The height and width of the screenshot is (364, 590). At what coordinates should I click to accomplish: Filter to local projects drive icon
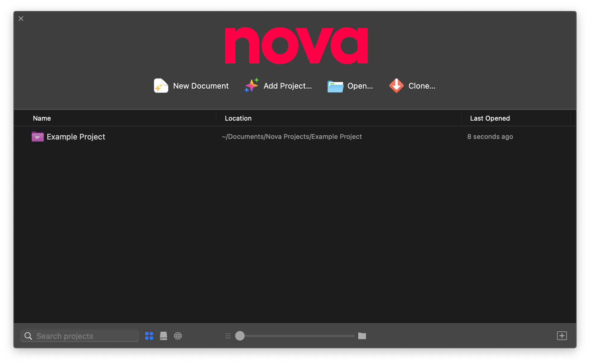click(x=164, y=336)
